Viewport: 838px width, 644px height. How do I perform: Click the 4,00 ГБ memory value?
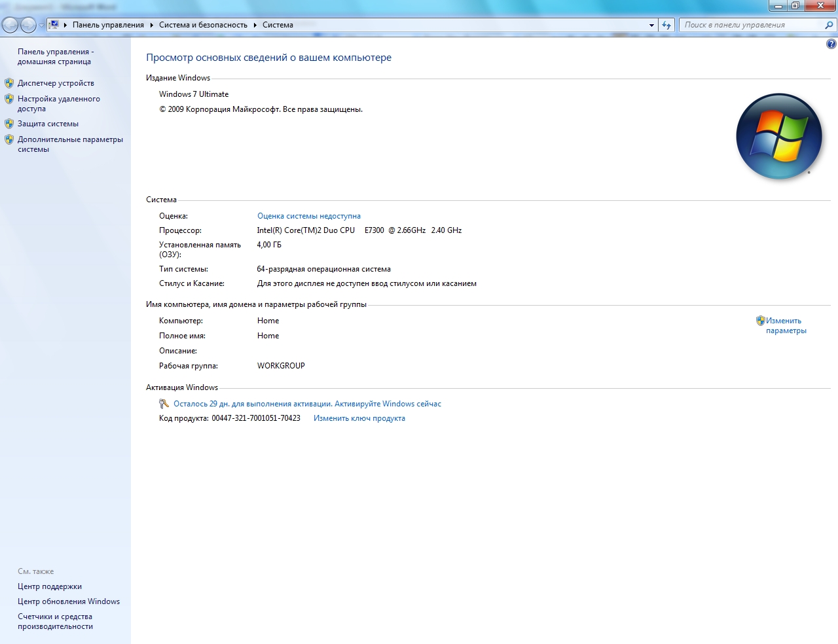(269, 245)
